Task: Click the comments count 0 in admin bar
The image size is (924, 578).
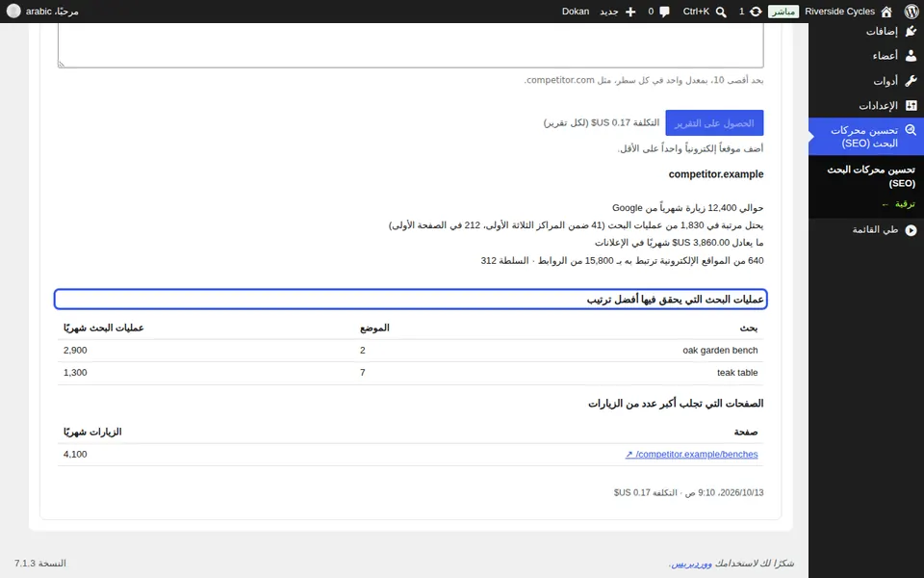Action: pyautogui.click(x=651, y=12)
